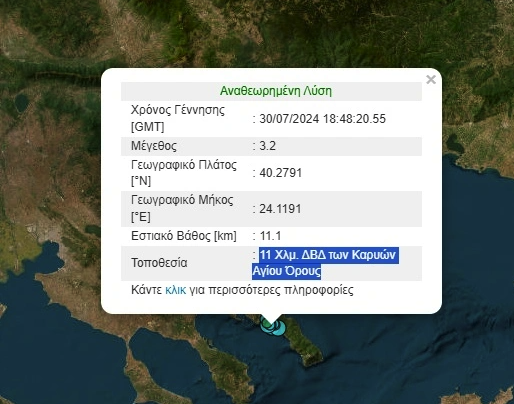Close the earthquake info popup
514x404 pixels.
click(x=431, y=79)
